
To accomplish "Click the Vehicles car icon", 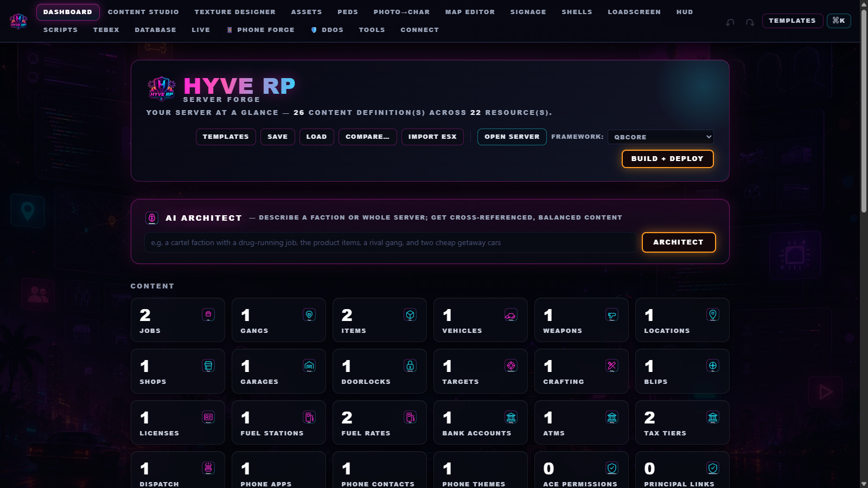I will (511, 314).
